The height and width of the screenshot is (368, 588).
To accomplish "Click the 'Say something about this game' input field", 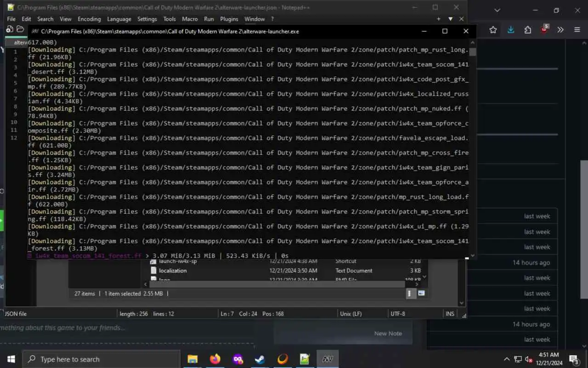I will (127, 328).
